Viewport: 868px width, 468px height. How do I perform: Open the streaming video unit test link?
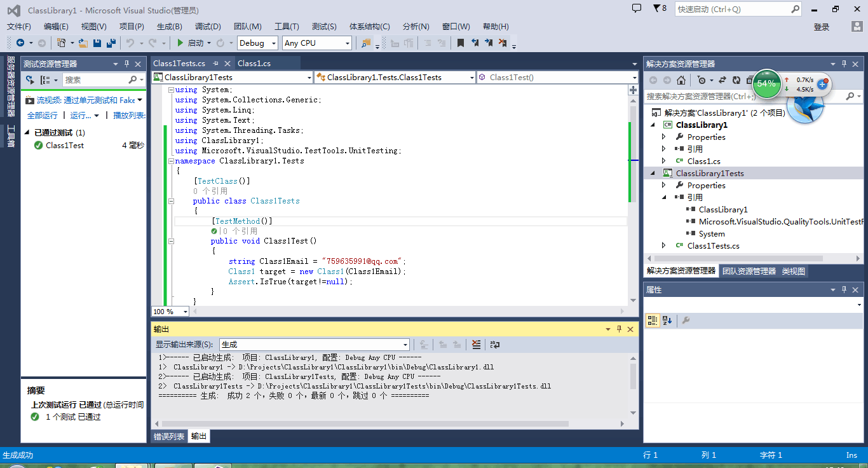[86, 100]
